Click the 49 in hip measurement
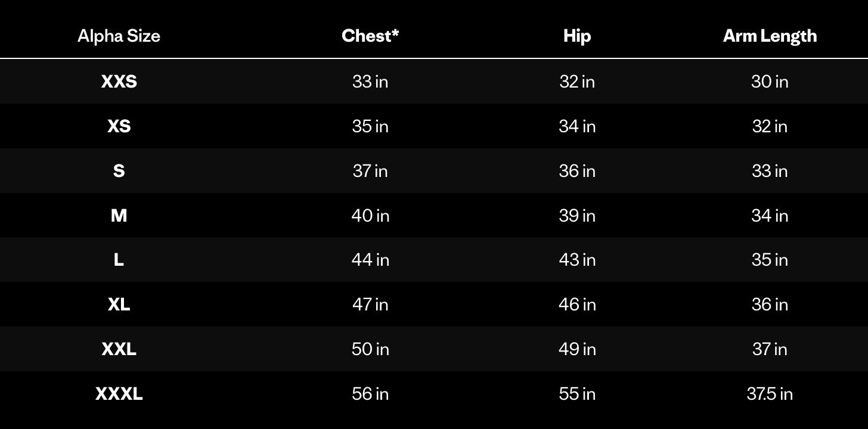The image size is (868, 429). pyautogui.click(x=577, y=349)
